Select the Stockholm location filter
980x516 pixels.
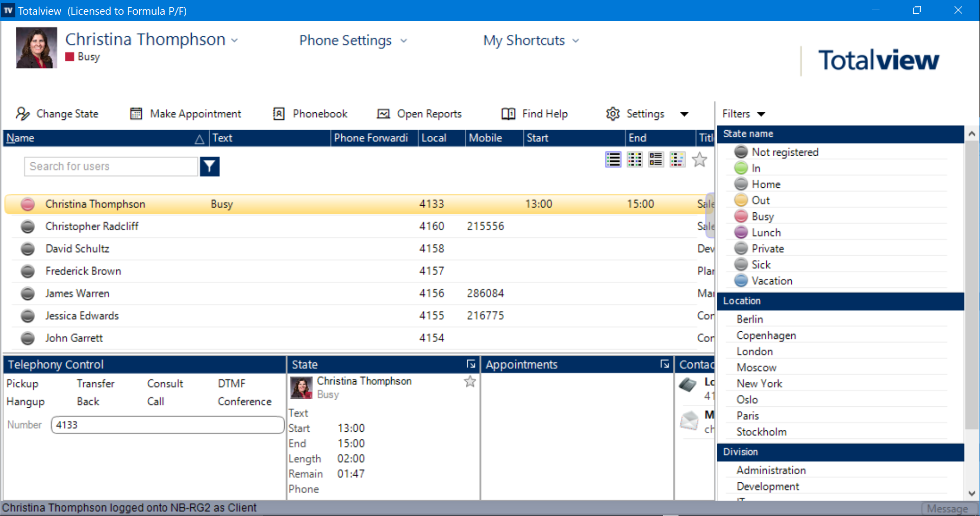click(x=761, y=432)
